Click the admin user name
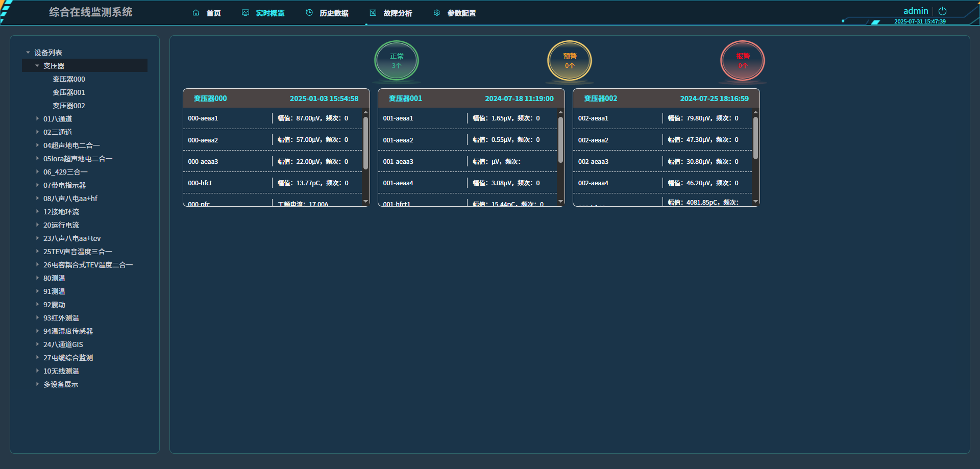The image size is (980, 469). 916,11
